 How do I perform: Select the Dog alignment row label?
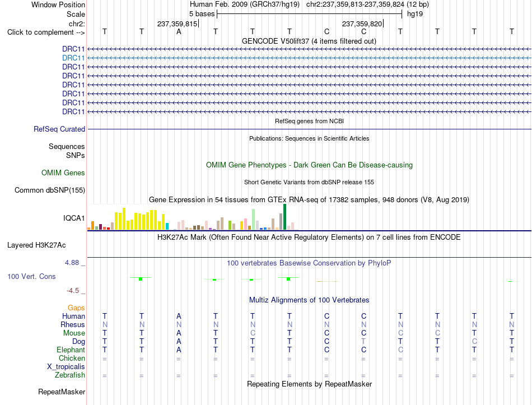coord(78,342)
